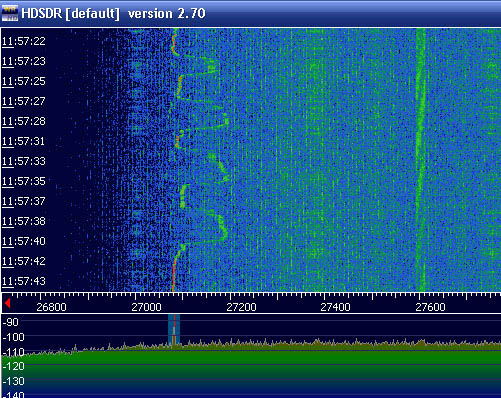Viewport: 501px width, 398px height.
Task: Click the green signal blob at 11:57:38
Action: (x=222, y=227)
